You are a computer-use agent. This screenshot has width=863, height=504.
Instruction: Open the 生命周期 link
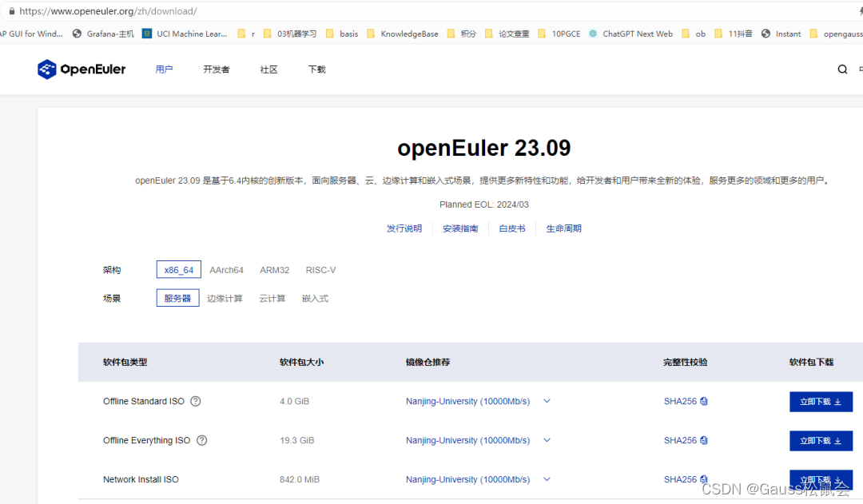[x=563, y=228]
